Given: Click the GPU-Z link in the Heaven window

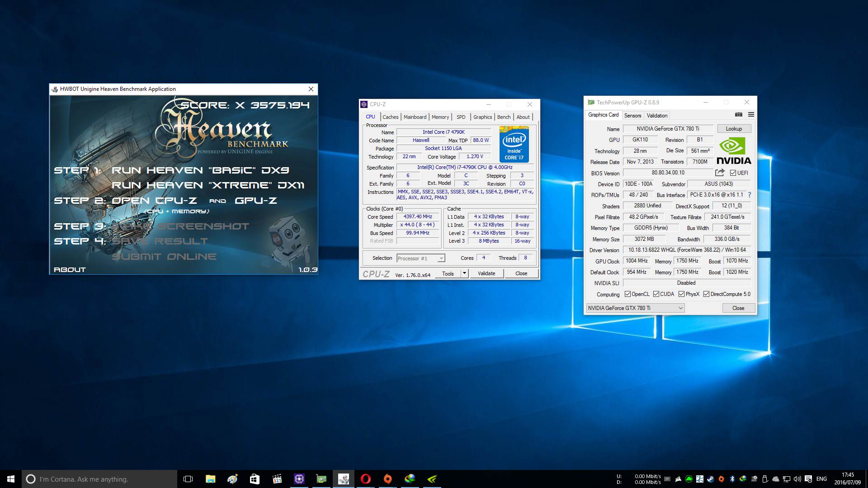Looking at the screenshot, I should (256, 201).
